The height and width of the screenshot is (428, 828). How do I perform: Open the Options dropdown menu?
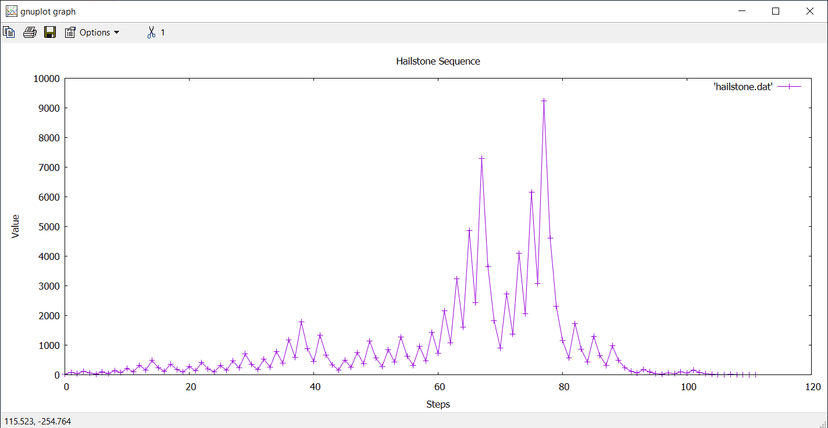[92, 32]
